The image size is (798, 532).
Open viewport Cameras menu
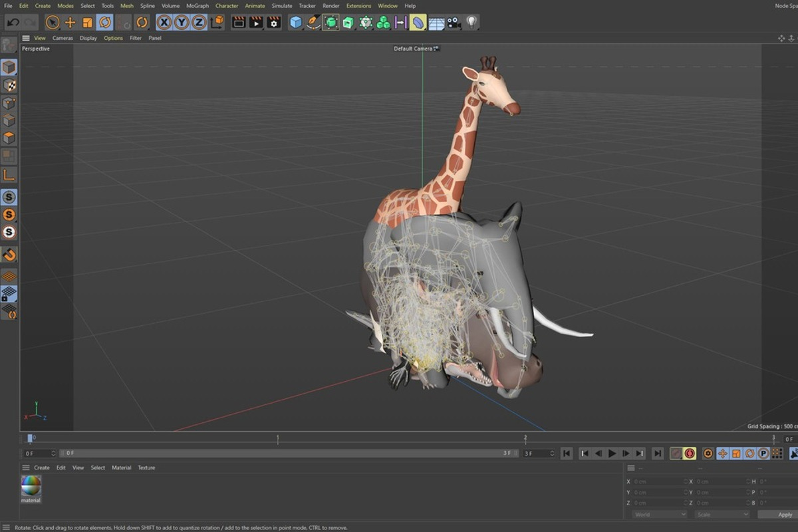63,38
